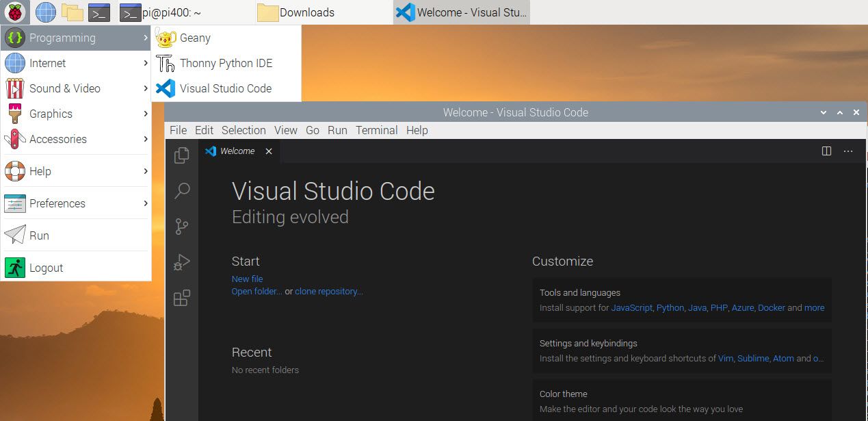Open the File menu in VS Code

click(178, 130)
